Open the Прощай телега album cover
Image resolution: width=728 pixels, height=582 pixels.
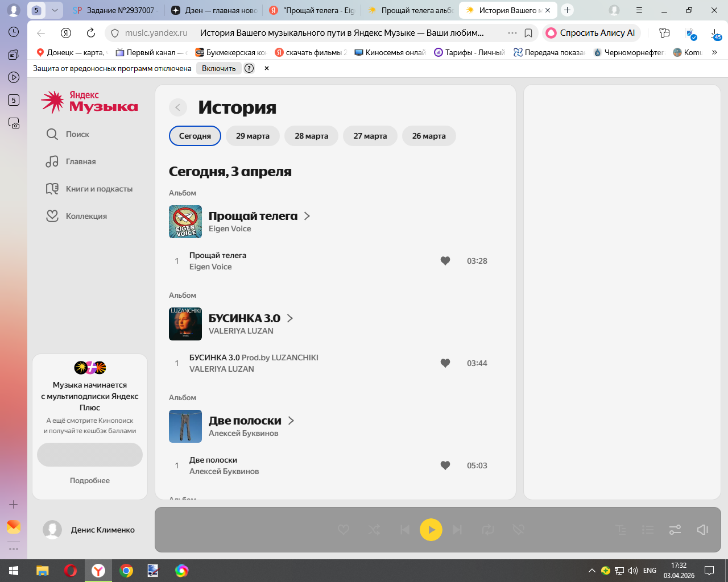pyautogui.click(x=185, y=222)
